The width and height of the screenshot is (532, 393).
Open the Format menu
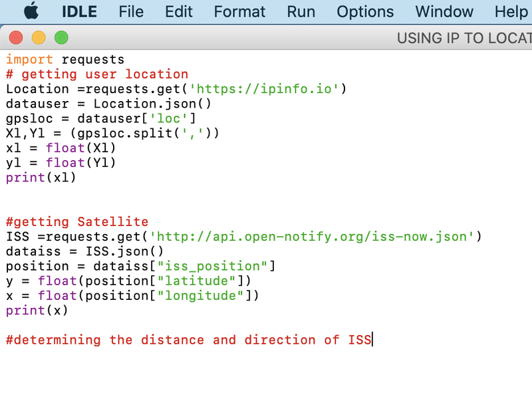point(239,11)
